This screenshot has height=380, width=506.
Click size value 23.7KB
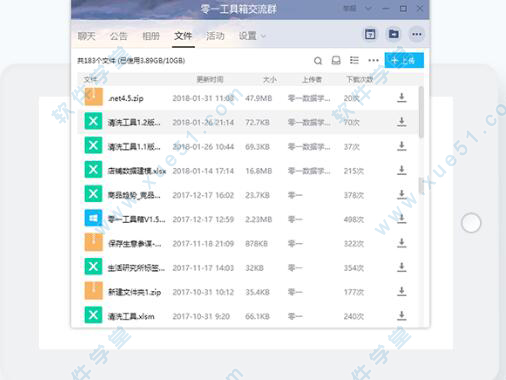pyautogui.click(x=257, y=195)
